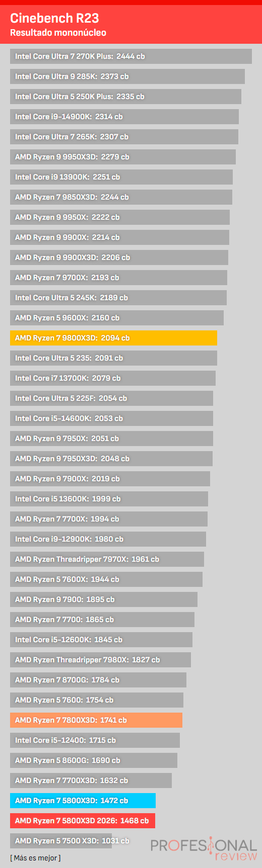
Task: Click the AMD Ryzen 5 7500 X3D bar
Action: tap(61, 841)
